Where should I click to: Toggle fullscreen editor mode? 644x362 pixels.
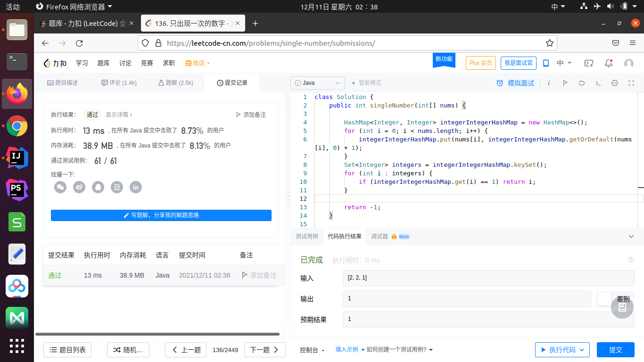click(631, 83)
